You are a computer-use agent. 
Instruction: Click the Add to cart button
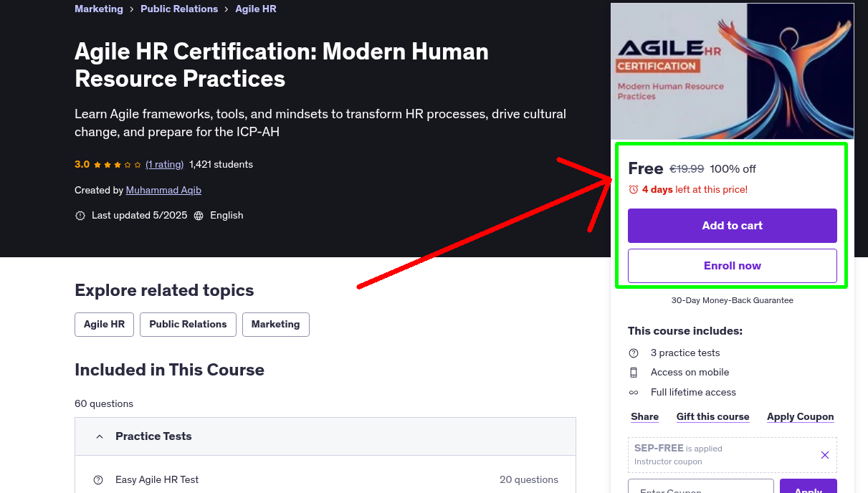pyautogui.click(x=733, y=226)
